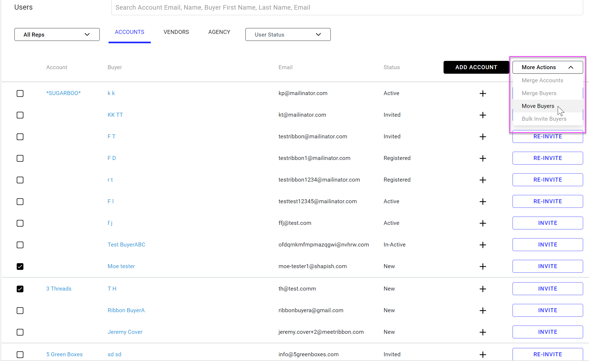Uncheck the 3 Threads row checkbox
Viewport: 589px width, 364px height.
20,289
